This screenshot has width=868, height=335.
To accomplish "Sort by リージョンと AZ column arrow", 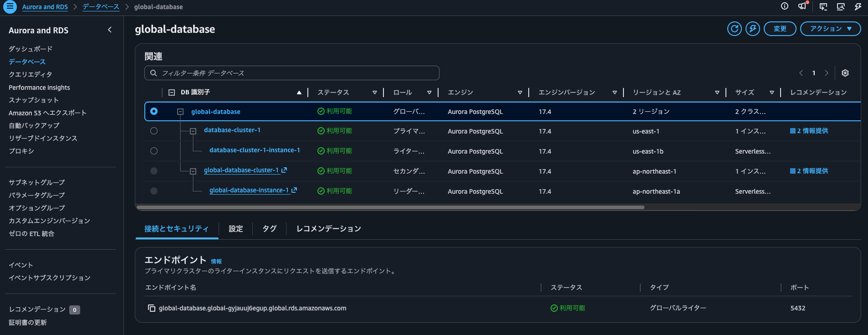I will pos(717,93).
